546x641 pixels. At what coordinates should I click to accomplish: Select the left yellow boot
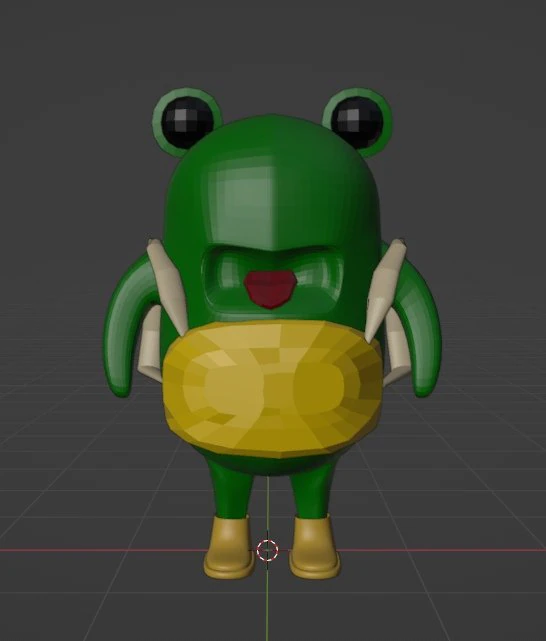point(228,548)
